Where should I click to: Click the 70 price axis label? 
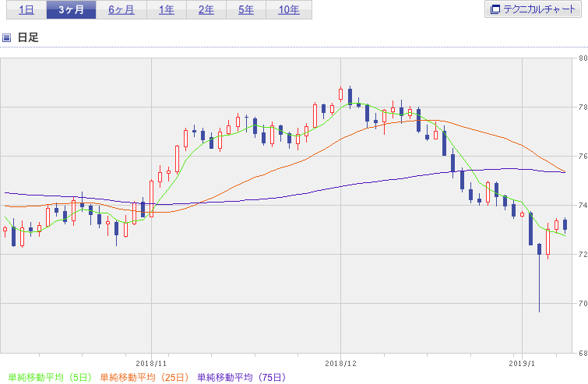click(583, 303)
